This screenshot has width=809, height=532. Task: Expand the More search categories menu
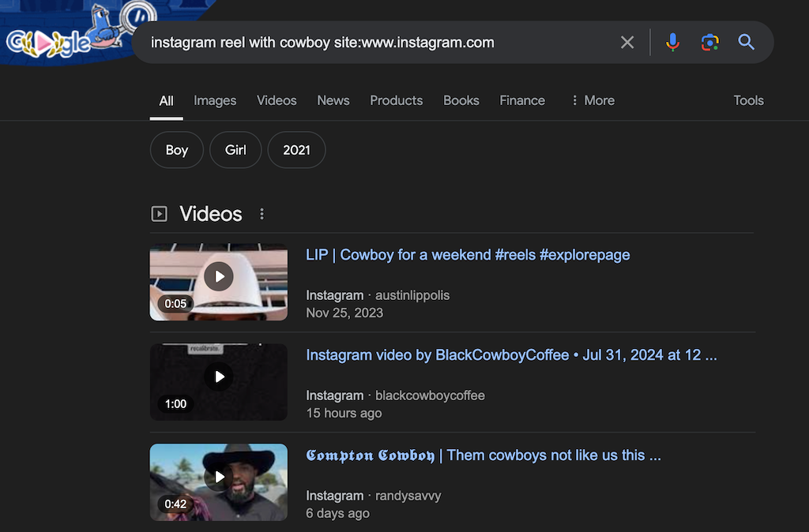click(593, 100)
